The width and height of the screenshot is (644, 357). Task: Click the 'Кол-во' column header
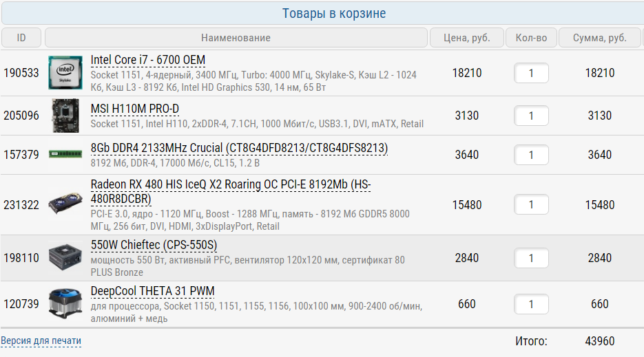click(531, 38)
